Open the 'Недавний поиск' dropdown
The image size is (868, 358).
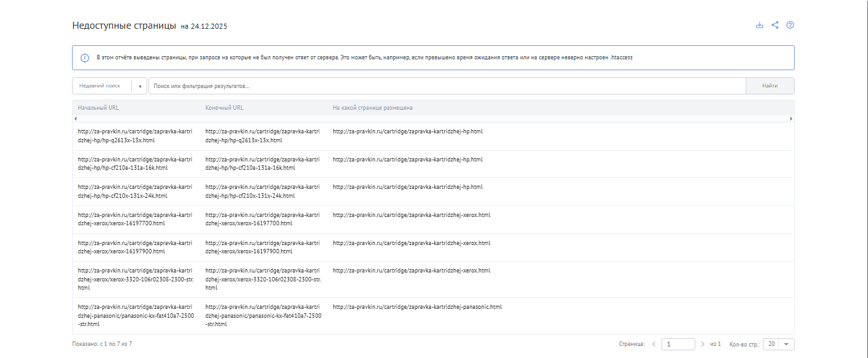(110, 86)
